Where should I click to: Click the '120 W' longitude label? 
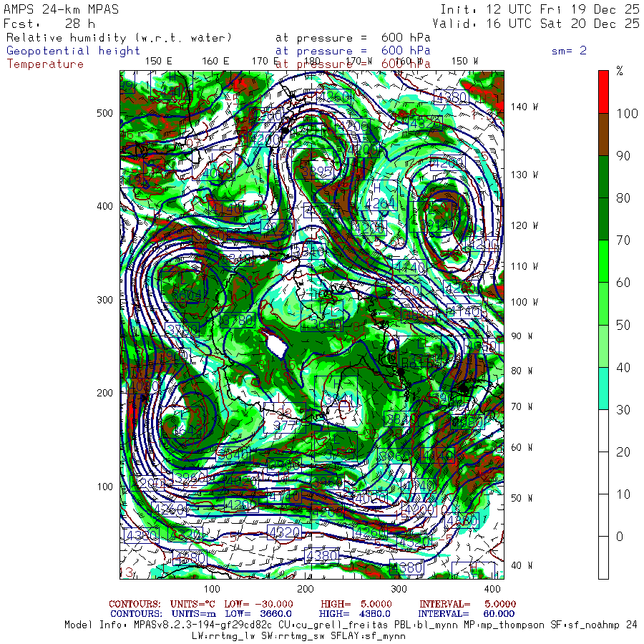coord(524,225)
